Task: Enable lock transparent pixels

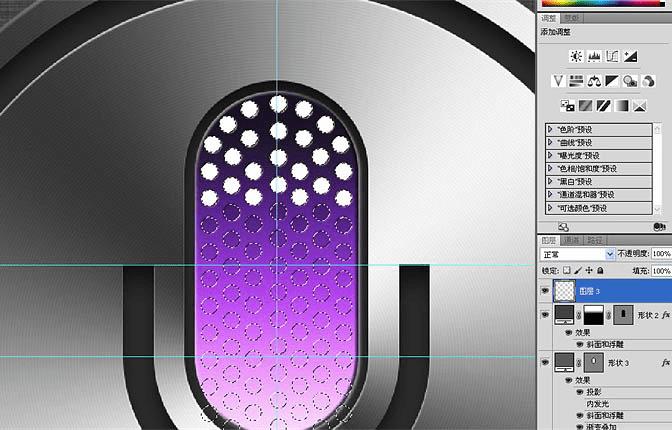Action: point(567,271)
